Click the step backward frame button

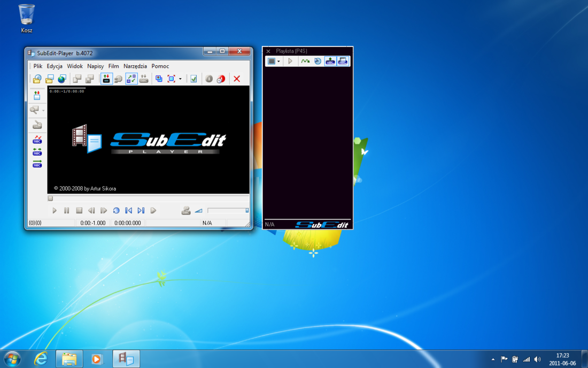coord(91,211)
